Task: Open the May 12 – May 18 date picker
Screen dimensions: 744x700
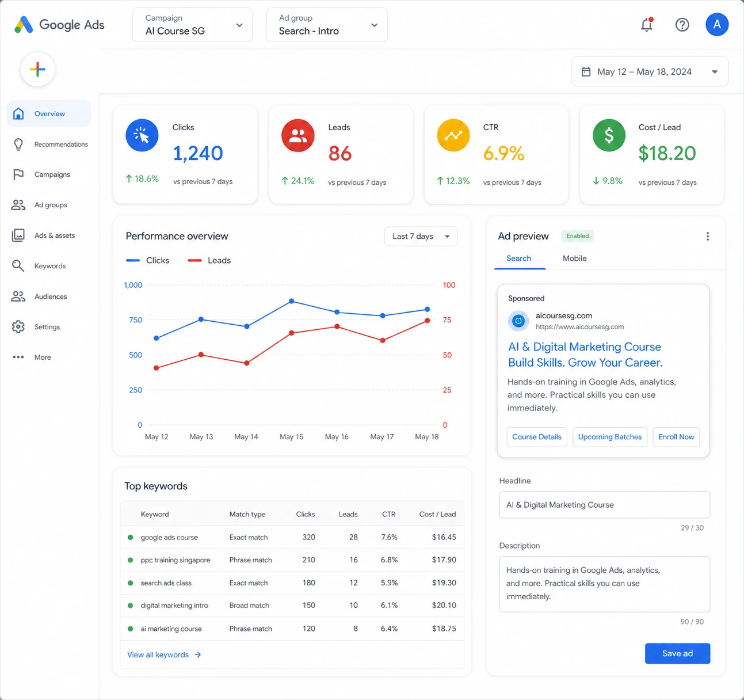Action: coord(649,72)
